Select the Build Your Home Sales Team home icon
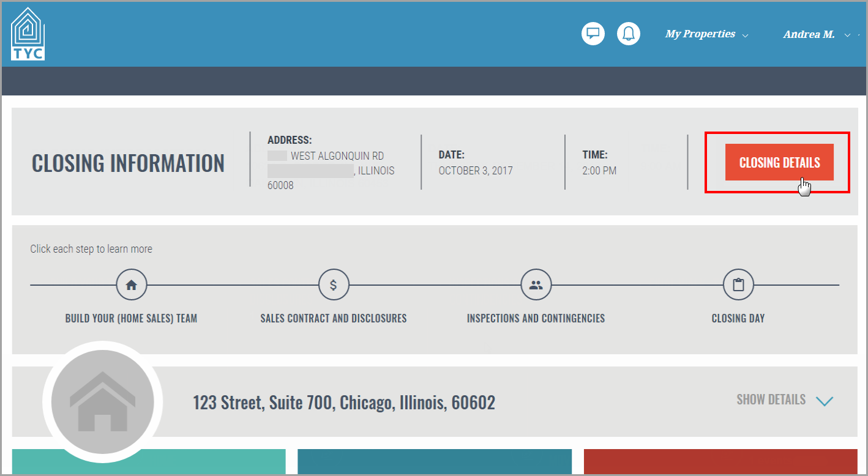This screenshot has height=476, width=868. 132,284
